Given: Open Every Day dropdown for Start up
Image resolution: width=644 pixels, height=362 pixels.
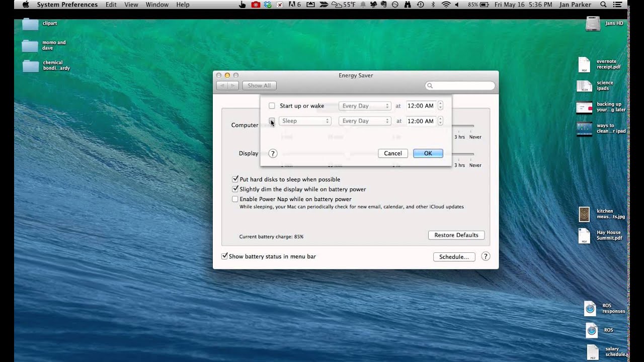Looking at the screenshot, I should click(x=365, y=106).
